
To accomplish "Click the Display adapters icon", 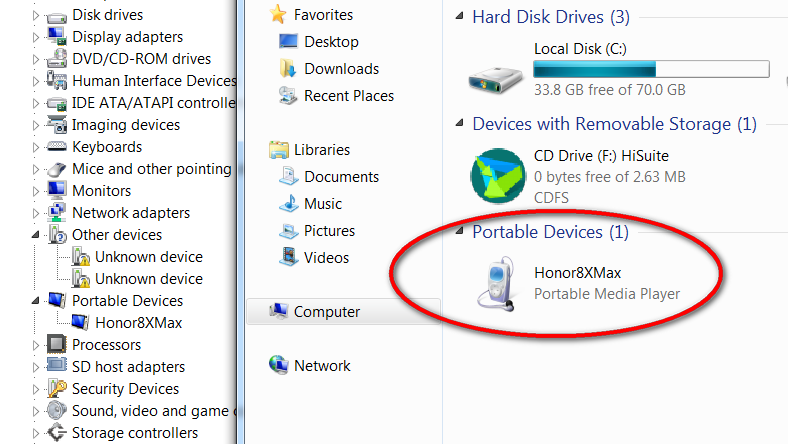I will [x=56, y=37].
